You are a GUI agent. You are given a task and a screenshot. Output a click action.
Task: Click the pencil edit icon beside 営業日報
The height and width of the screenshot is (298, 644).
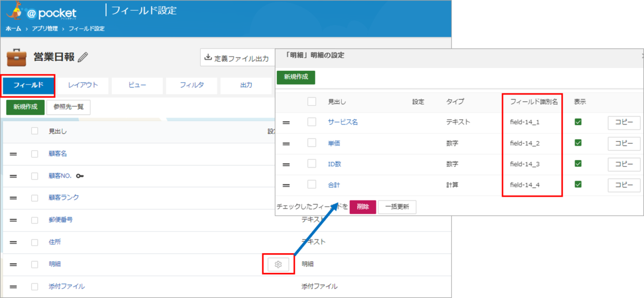83,57
